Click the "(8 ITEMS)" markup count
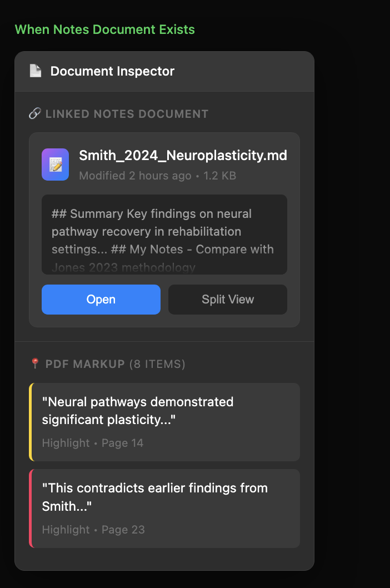Screen dimensions: 390x588 (157, 364)
